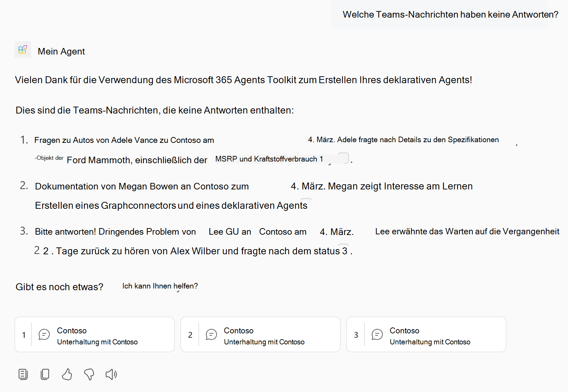This screenshot has height=392, width=568.
Task: Click the user question about Teams-Nachrichten
Action: (447, 14)
